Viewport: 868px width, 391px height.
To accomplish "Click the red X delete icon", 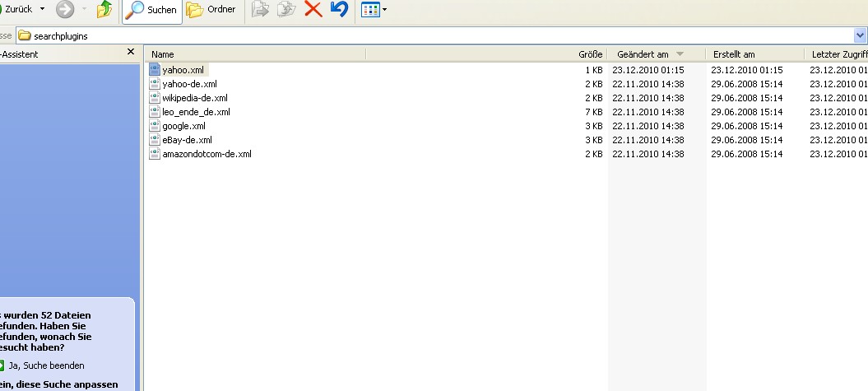I will pos(313,9).
